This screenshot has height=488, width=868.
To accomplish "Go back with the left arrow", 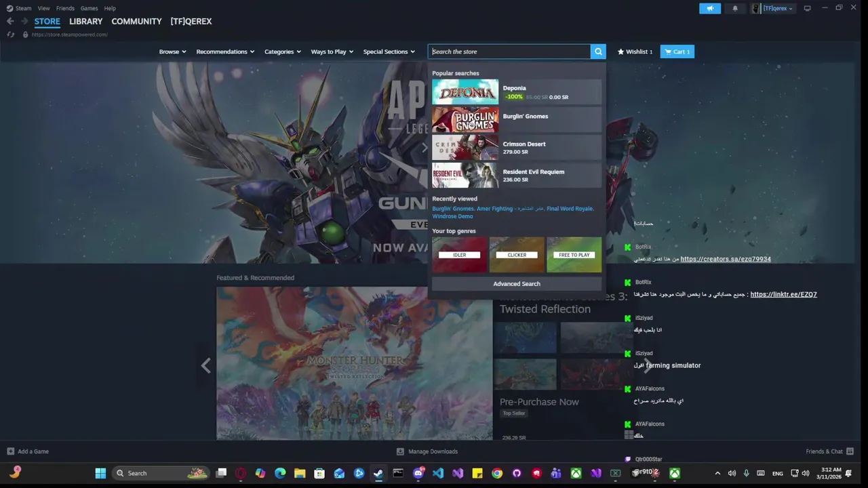I will click(x=10, y=21).
